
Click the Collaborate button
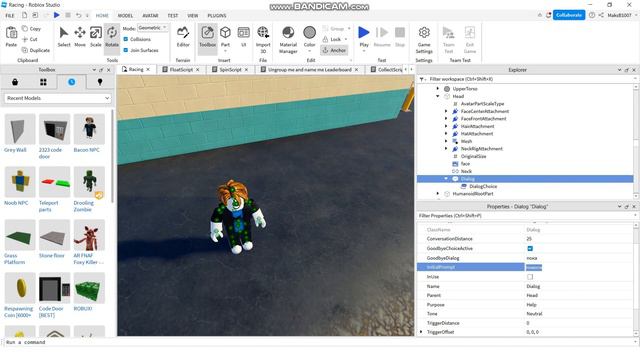pos(569,15)
